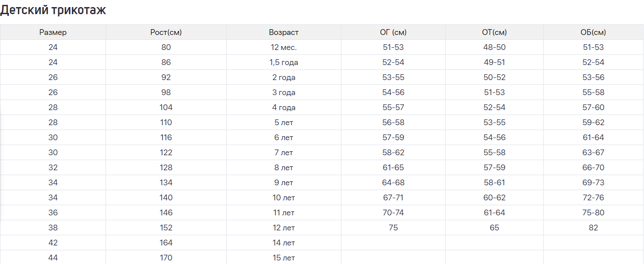644x264 pixels.
Task: Select the hips value '82' cell
Action: coord(593,228)
